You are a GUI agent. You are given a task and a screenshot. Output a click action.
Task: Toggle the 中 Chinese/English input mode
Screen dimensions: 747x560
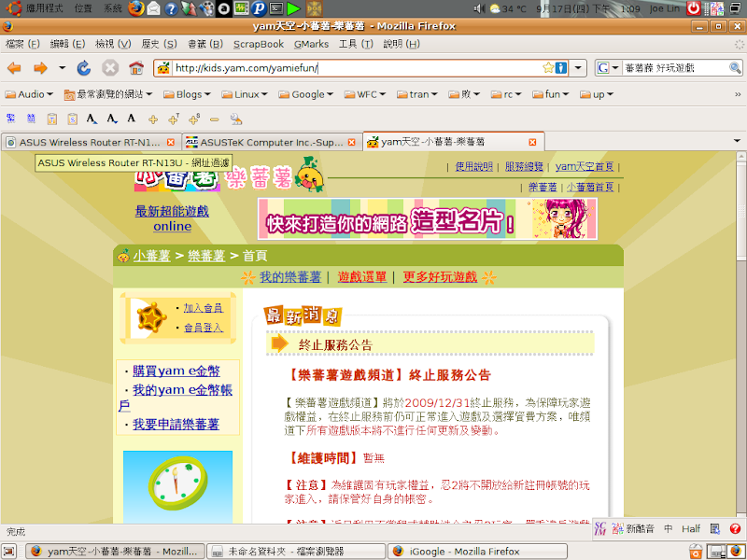click(x=669, y=528)
